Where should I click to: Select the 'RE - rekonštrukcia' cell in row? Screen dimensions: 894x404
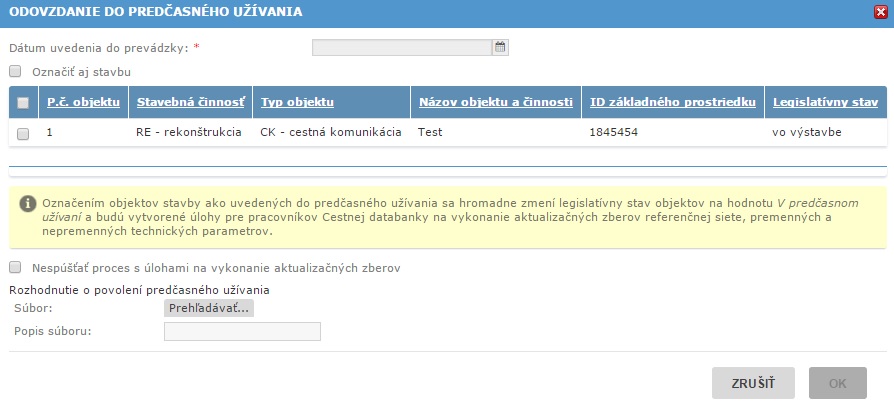coord(189,132)
